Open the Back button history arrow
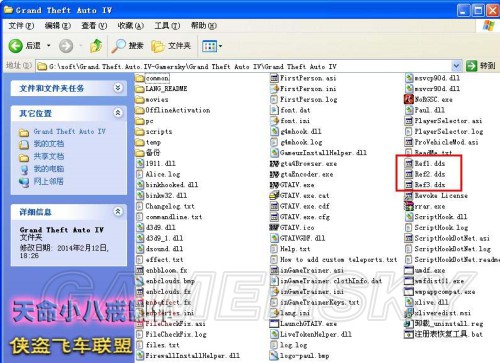The height and width of the screenshot is (363, 500). (49, 45)
